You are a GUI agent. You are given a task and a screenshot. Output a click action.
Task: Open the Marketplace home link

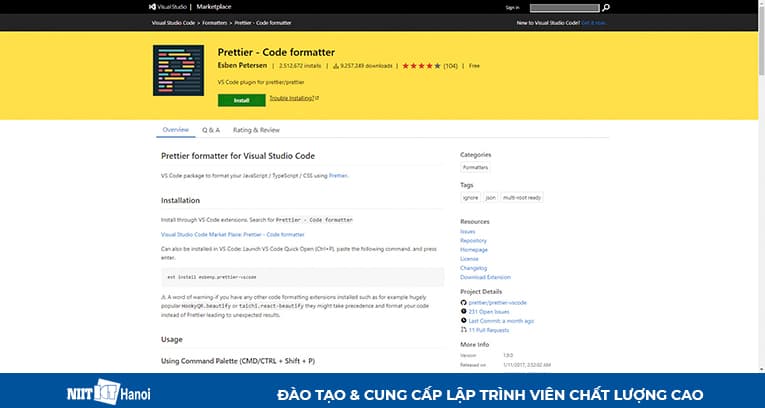[x=214, y=7]
